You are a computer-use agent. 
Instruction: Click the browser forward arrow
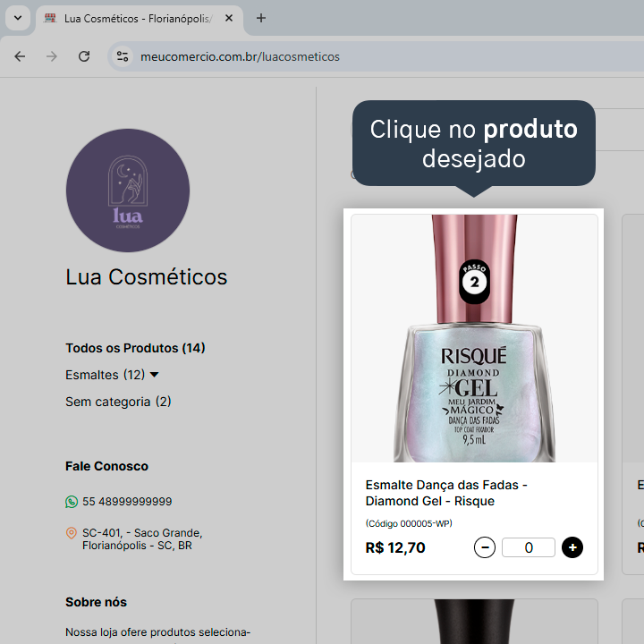click(52, 56)
